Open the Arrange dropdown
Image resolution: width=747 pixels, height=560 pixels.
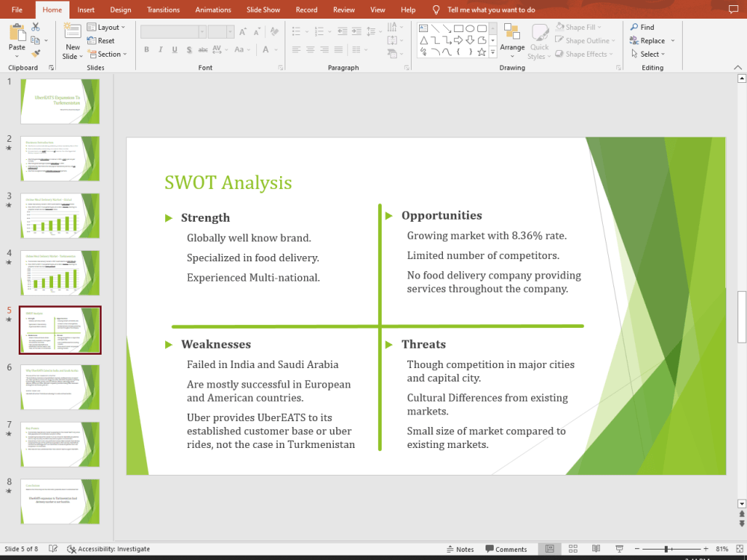point(512,40)
